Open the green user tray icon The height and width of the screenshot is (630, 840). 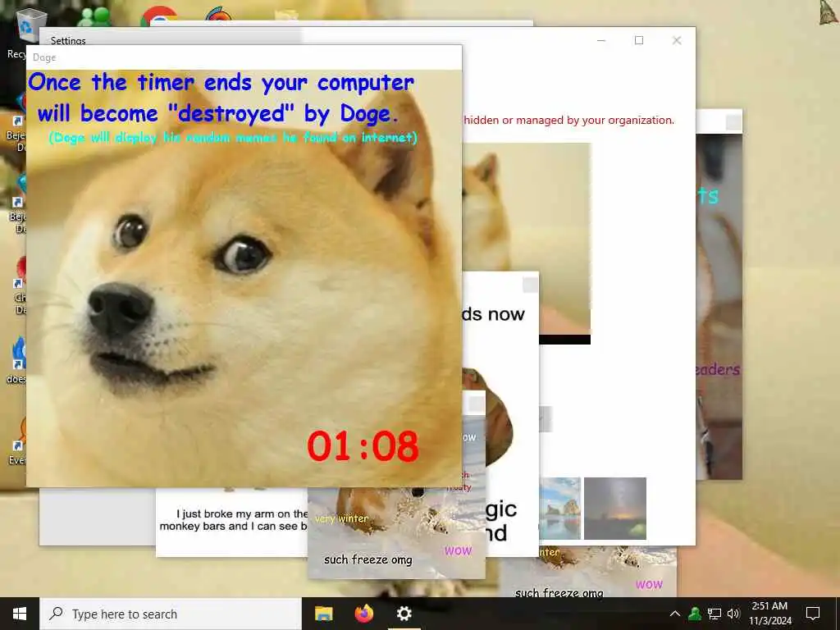[695, 614]
